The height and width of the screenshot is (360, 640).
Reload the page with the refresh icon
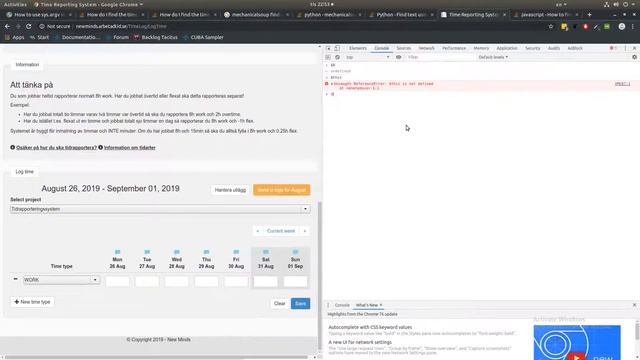coord(29,26)
